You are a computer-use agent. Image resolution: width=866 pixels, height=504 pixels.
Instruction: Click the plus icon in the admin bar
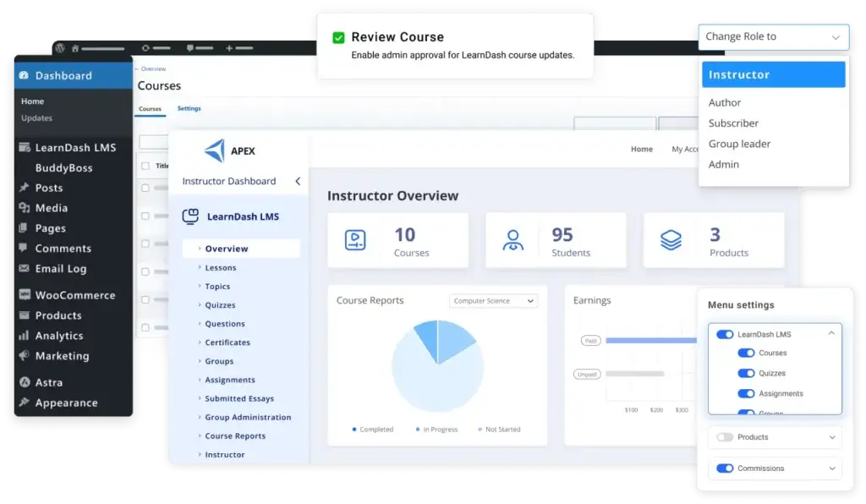click(229, 48)
